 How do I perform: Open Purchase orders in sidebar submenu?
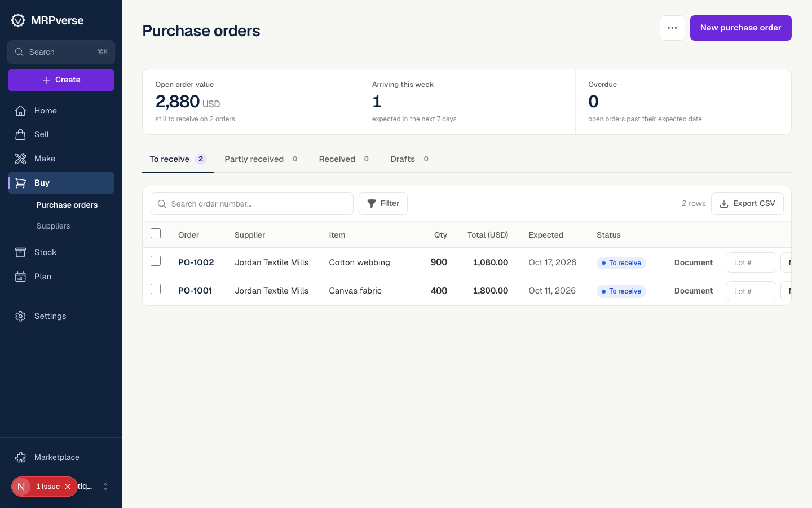[67, 205]
